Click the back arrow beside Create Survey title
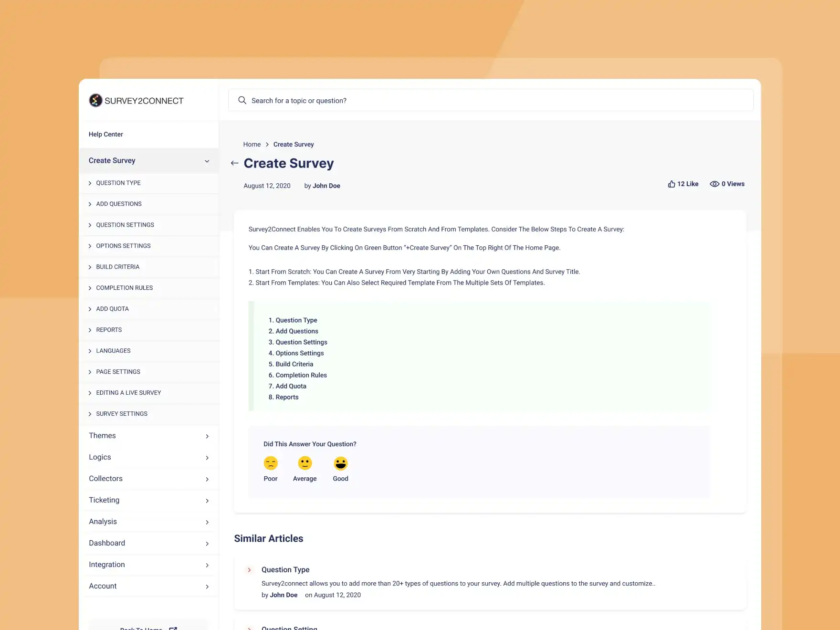840x630 pixels. (x=234, y=163)
